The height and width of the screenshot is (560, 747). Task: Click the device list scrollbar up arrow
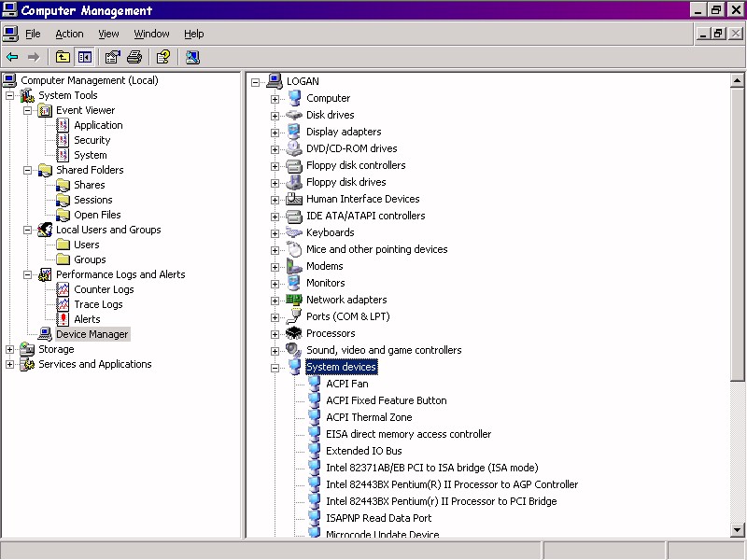point(737,80)
